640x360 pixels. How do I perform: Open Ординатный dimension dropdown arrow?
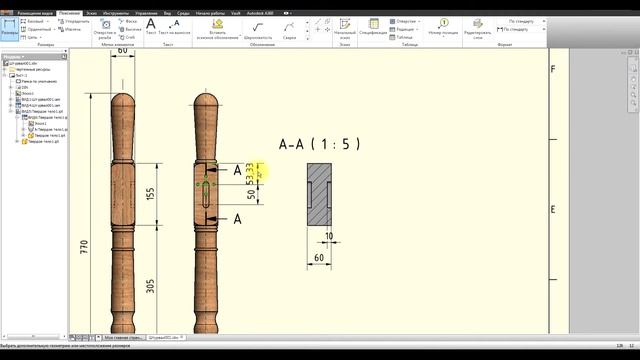pos(54,29)
